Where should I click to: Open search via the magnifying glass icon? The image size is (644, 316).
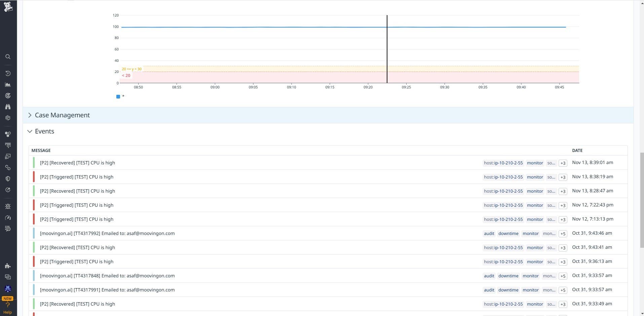pyautogui.click(x=8, y=57)
